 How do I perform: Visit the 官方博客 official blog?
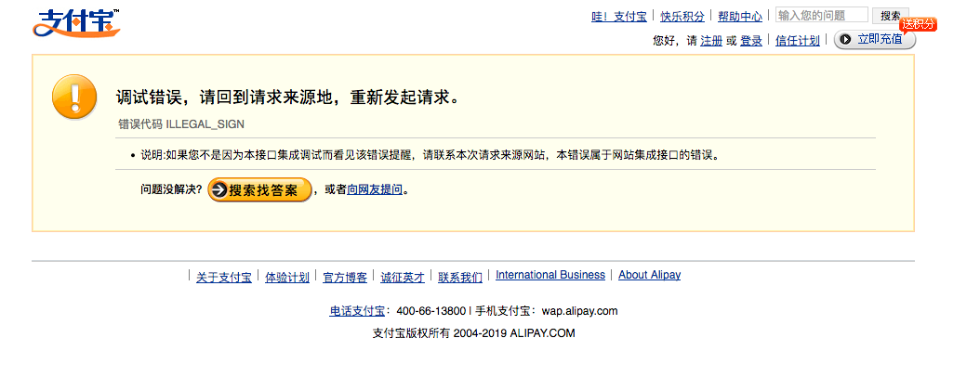(x=345, y=277)
